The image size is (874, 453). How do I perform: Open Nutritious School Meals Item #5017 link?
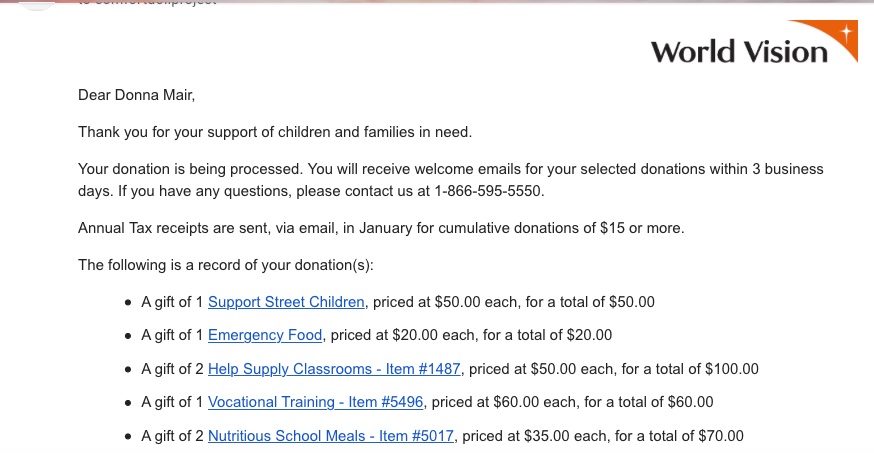click(331, 436)
